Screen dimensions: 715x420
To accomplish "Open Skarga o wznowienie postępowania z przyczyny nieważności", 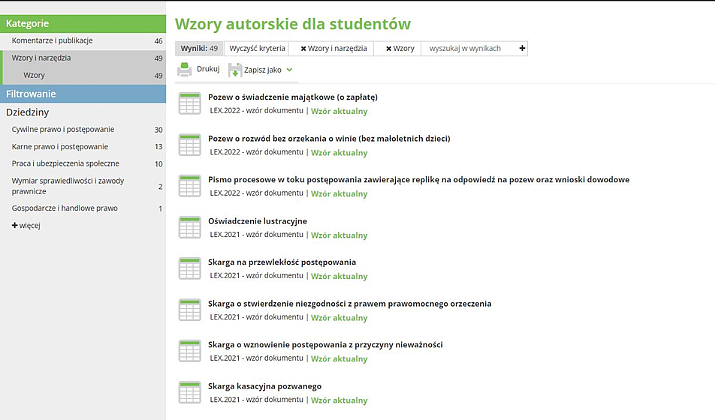I will 325,344.
